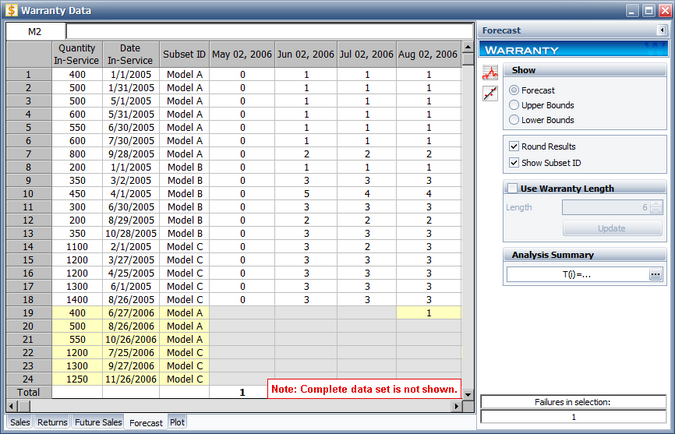
Task: Click the distribution plot icon in Forecast panel
Action: pyautogui.click(x=490, y=72)
